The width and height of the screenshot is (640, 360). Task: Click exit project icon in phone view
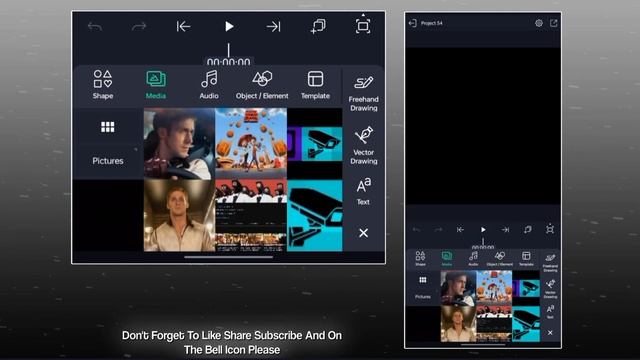[x=413, y=23]
